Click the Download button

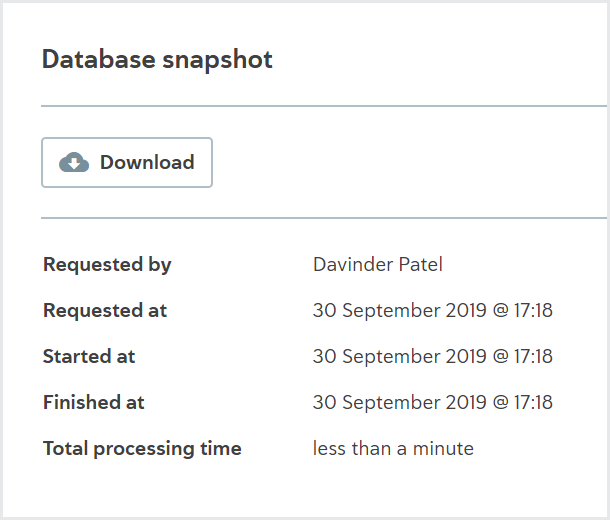[127, 163]
